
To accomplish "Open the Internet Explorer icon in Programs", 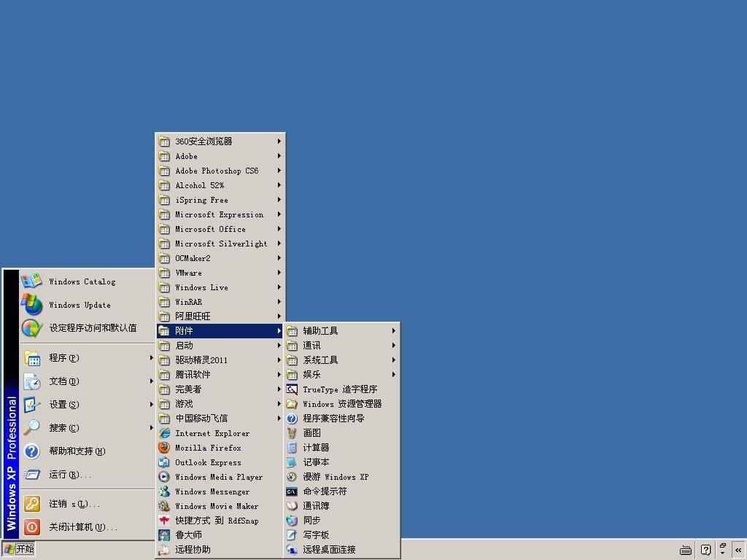I will (x=164, y=433).
